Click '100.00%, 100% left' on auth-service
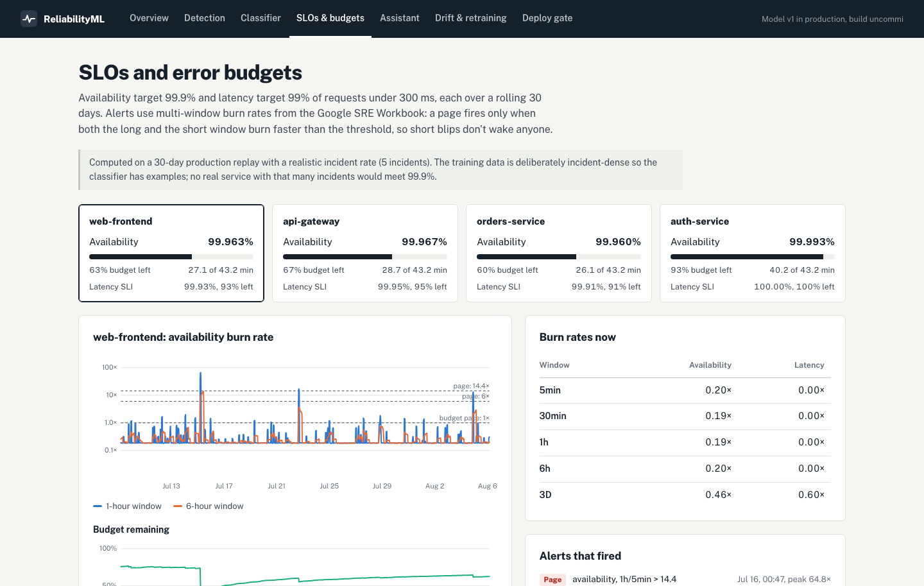Screen dimensions: 924x586 click(x=794, y=287)
